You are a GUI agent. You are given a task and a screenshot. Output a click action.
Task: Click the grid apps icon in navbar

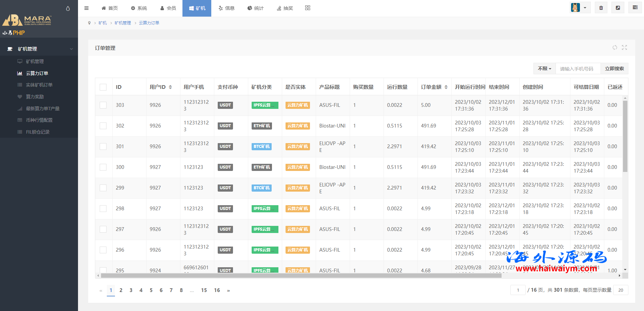(x=308, y=8)
